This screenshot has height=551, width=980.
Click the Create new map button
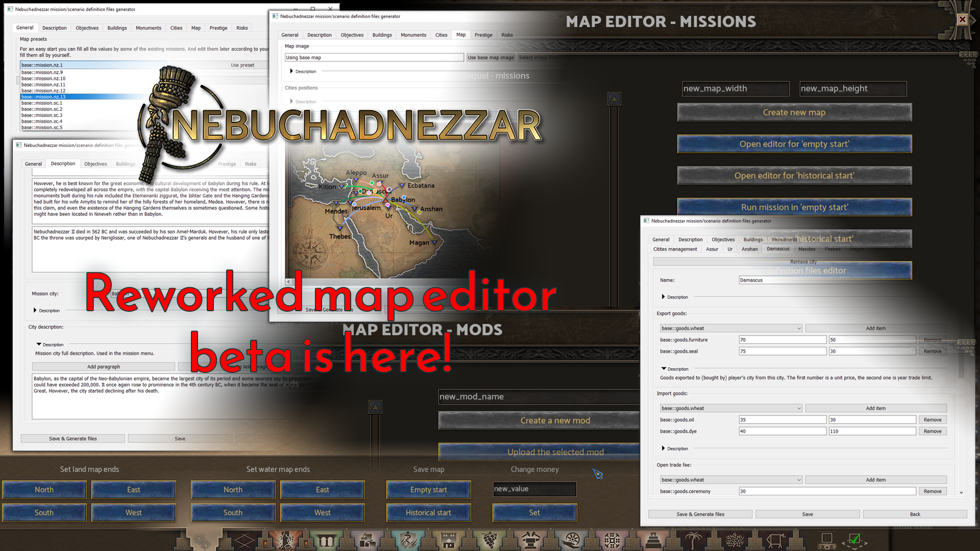pos(794,112)
